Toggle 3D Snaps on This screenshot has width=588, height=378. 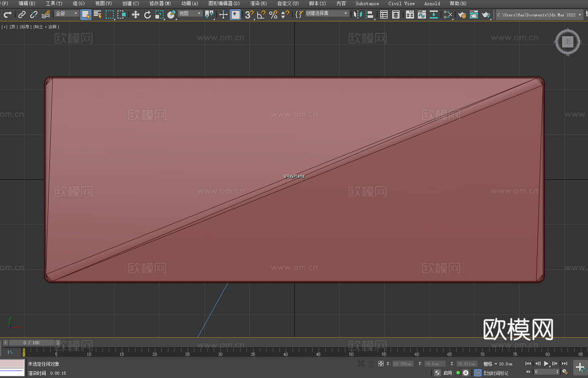[x=249, y=14]
